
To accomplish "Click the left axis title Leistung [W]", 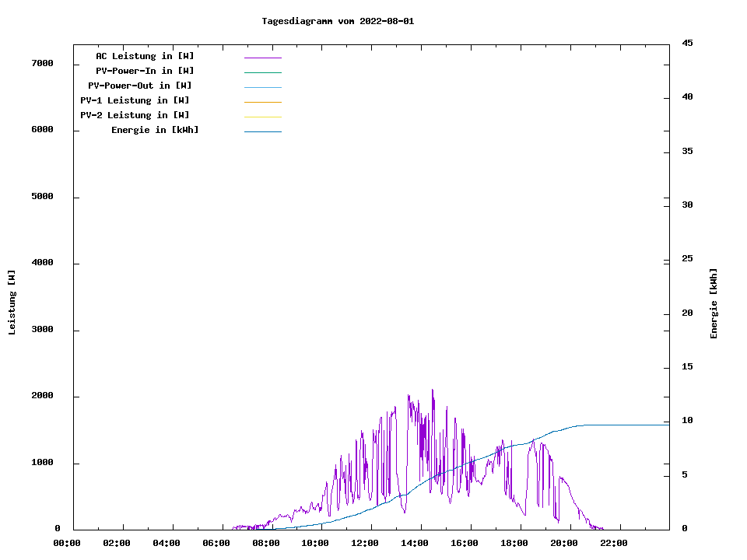I will click(12, 303).
